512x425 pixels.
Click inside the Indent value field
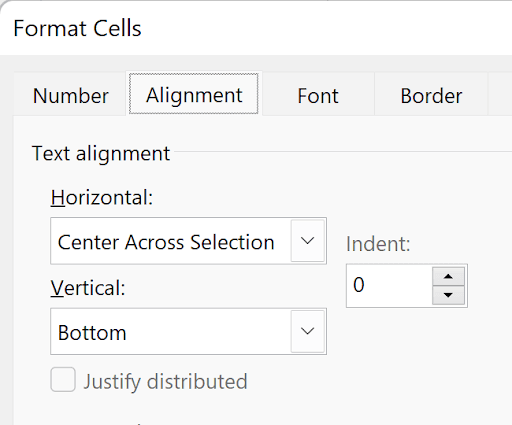pyautogui.click(x=389, y=286)
